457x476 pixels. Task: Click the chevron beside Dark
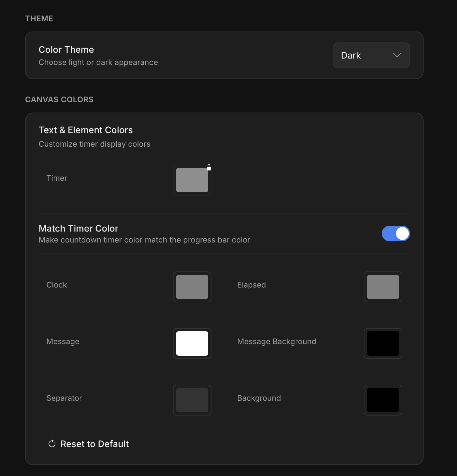397,55
